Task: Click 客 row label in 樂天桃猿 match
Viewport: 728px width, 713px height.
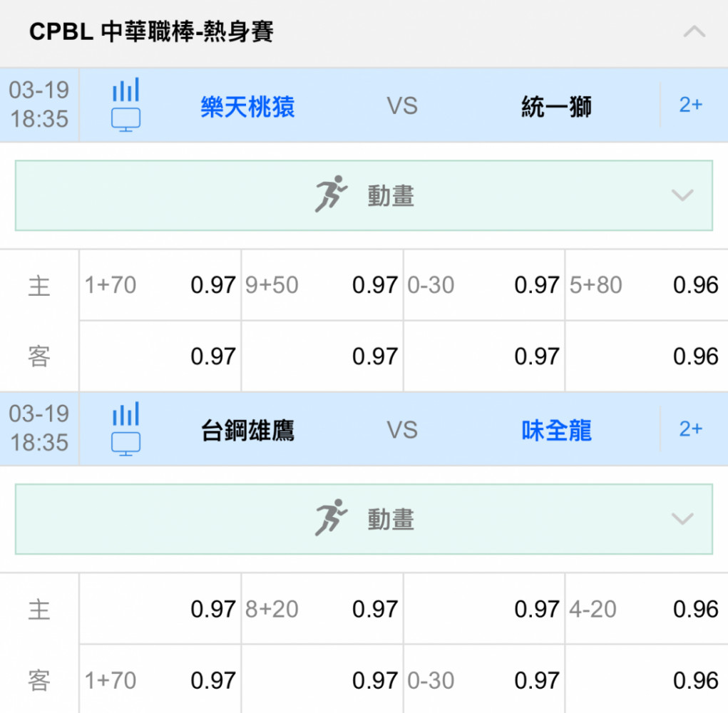Action: click(x=39, y=356)
